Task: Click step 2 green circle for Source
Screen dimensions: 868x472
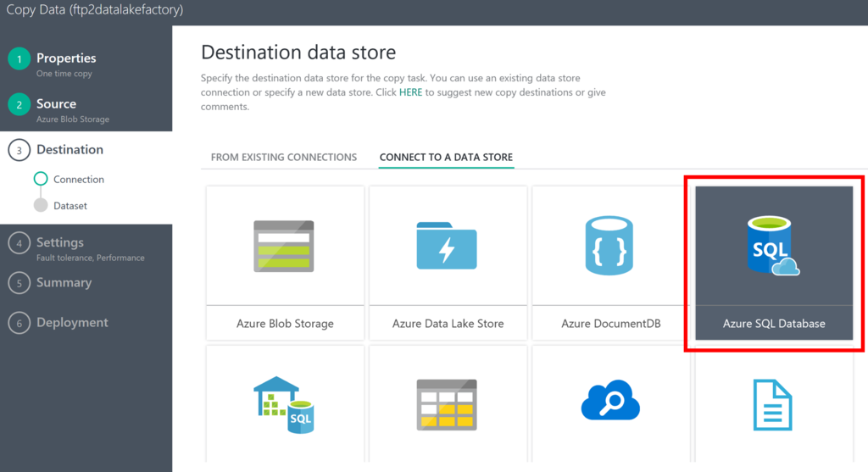Action: [19, 104]
